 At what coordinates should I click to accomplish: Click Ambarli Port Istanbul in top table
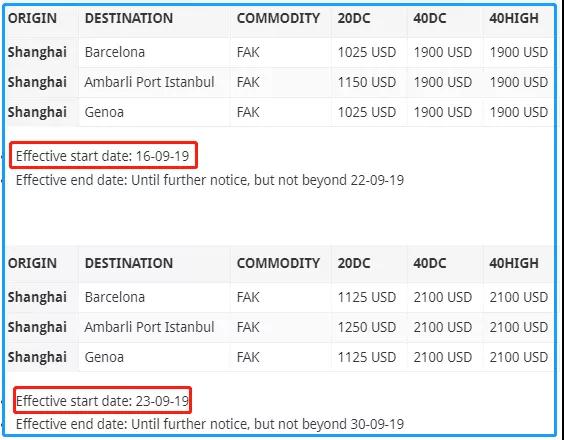pos(149,82)
